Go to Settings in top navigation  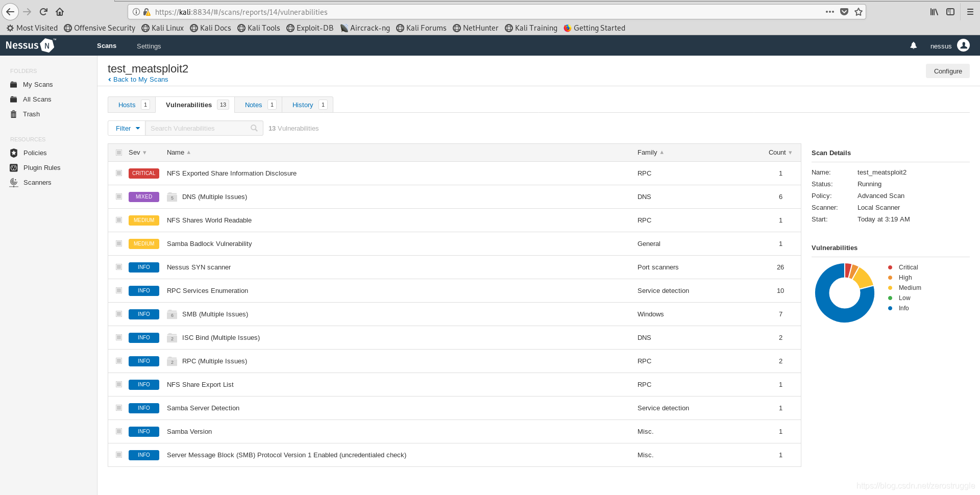pos(149,46)
